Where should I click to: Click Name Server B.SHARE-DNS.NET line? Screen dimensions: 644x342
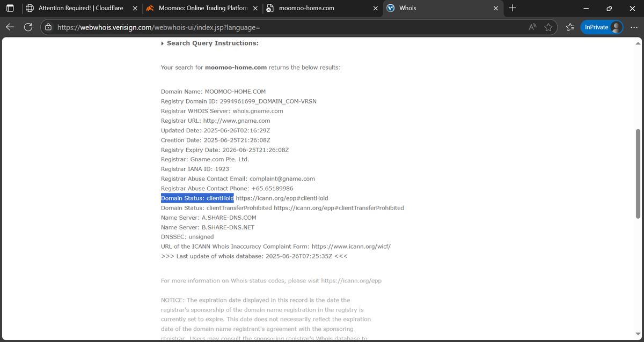(208, 227)
